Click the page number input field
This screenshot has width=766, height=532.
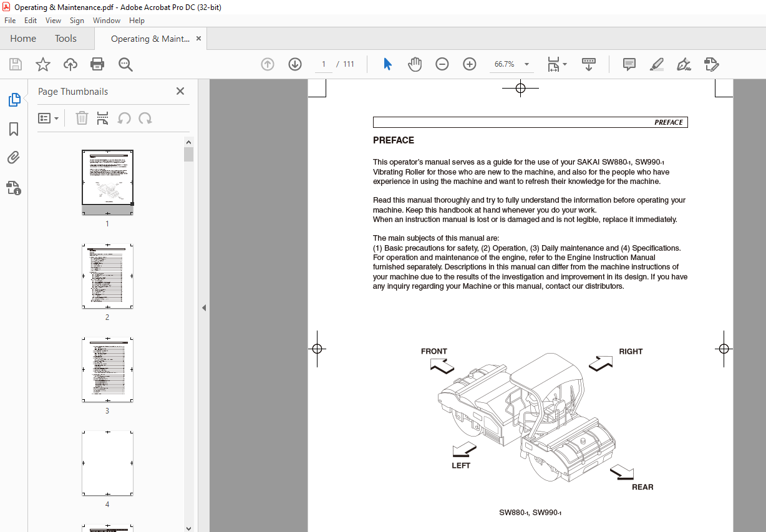(324, 64)
